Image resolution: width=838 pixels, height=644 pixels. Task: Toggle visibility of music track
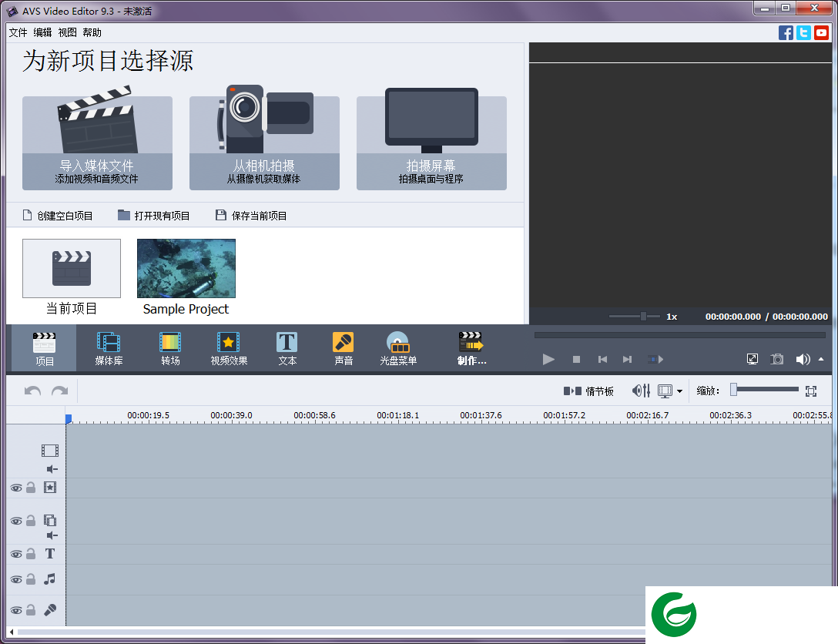16,580
